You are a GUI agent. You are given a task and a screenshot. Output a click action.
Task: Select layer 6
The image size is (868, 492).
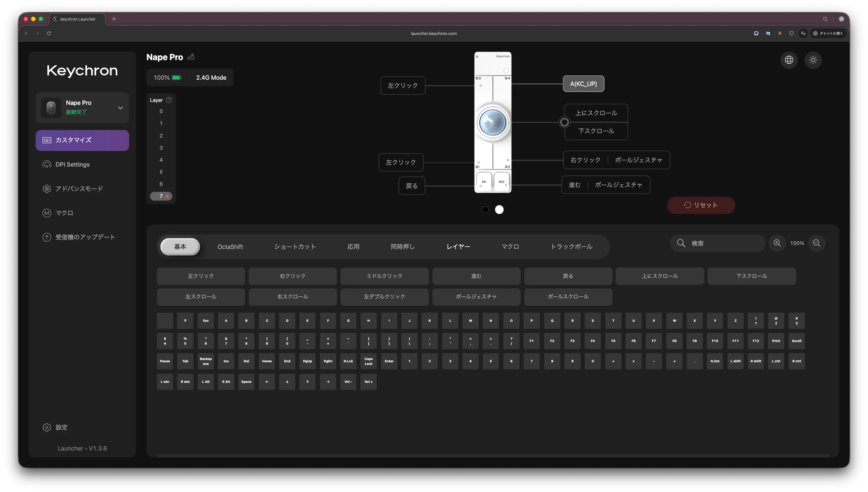point(161,184)
